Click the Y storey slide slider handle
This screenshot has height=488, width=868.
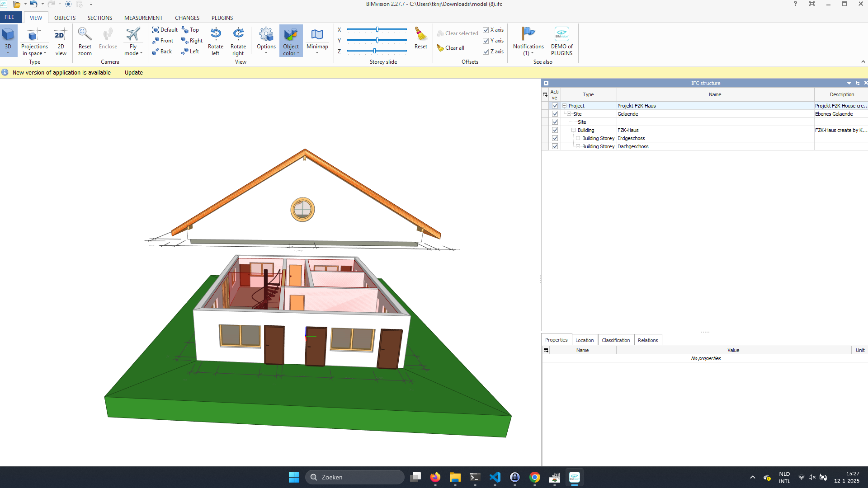(x=377, y=40)
